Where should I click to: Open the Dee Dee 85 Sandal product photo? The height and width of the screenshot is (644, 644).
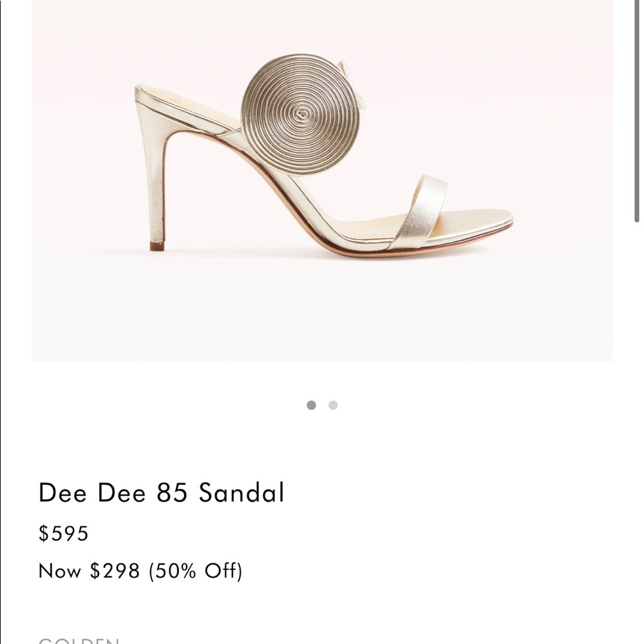[x=322, y=180]
